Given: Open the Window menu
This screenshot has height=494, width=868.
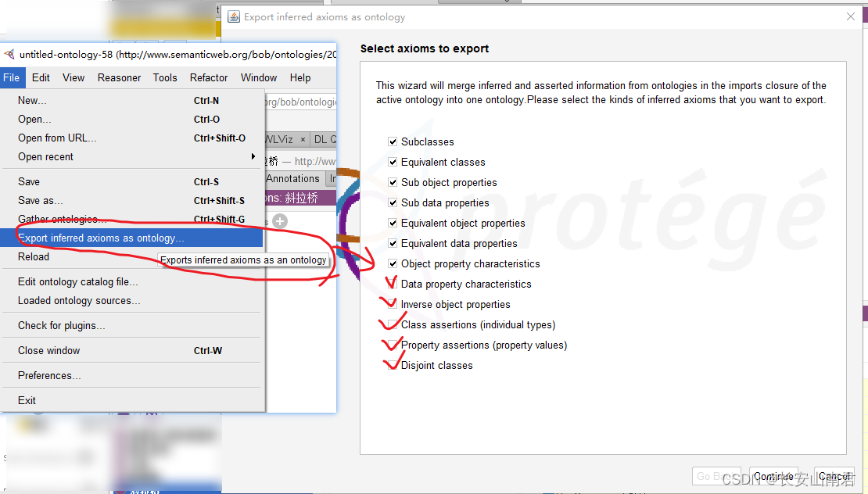Looking at the screenshot, I should click(x=259, y=78).
